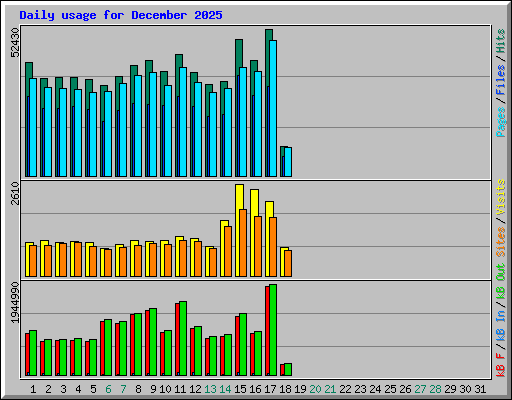Click the chart title 'Daily usage for December 2025'
The height and width of the screenshot is (400, 512).
[121, 15]
